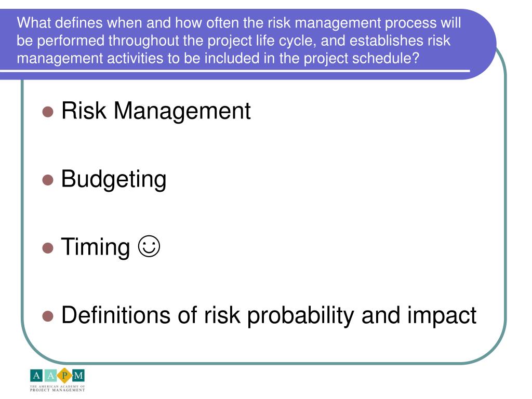
Task: Click the bullet beside Risk Management
Action: point(48,112)
